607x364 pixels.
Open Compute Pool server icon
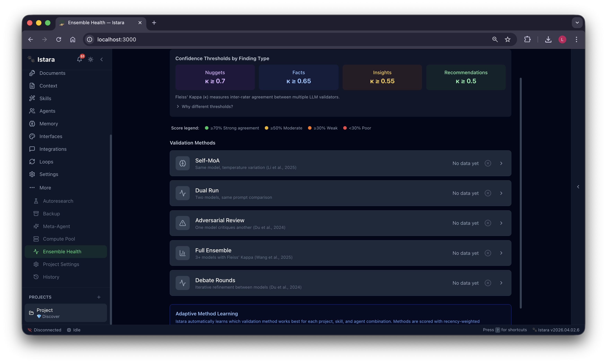(x=36, y=239)
